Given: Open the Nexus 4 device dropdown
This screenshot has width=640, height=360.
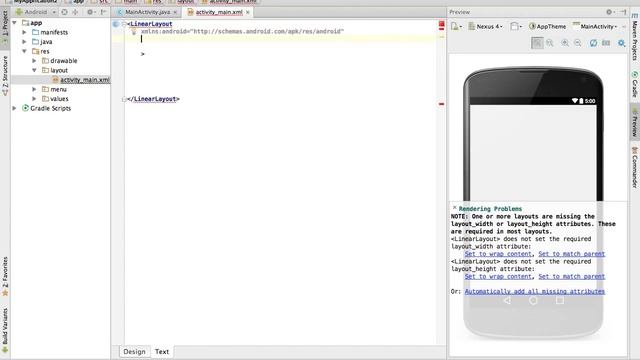Looking at the screenshot, I should [485, 26].
